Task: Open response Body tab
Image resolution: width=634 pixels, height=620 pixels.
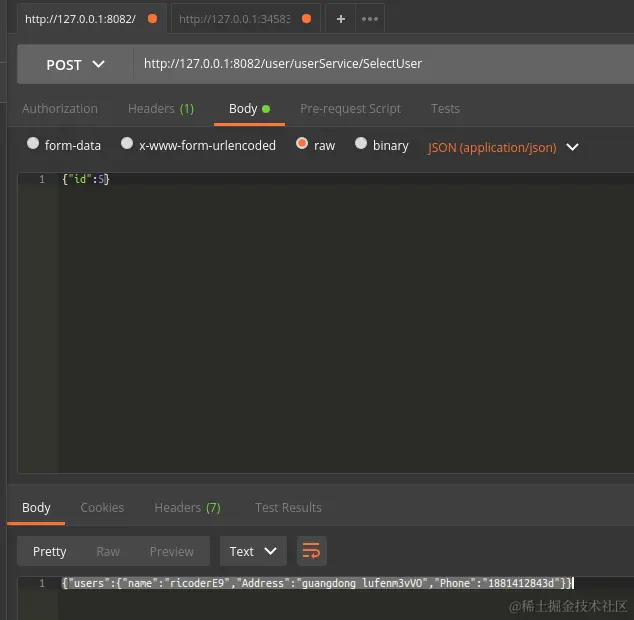Action: 36,508
